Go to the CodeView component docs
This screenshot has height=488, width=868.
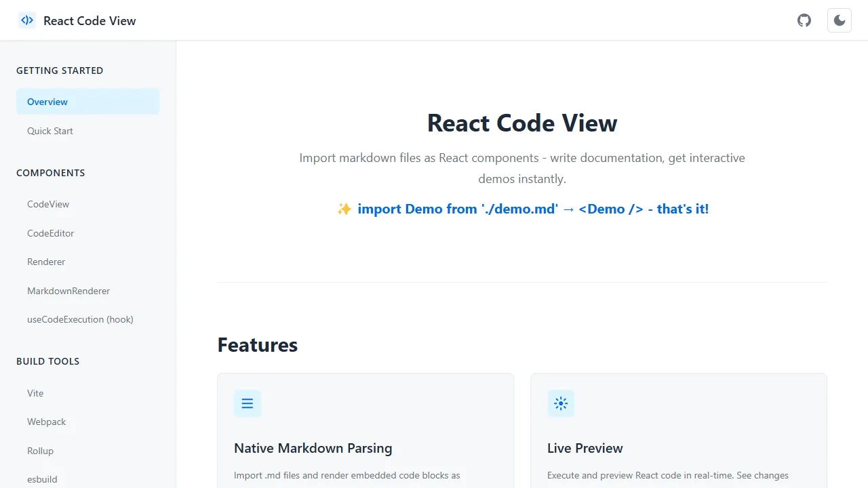88,204
